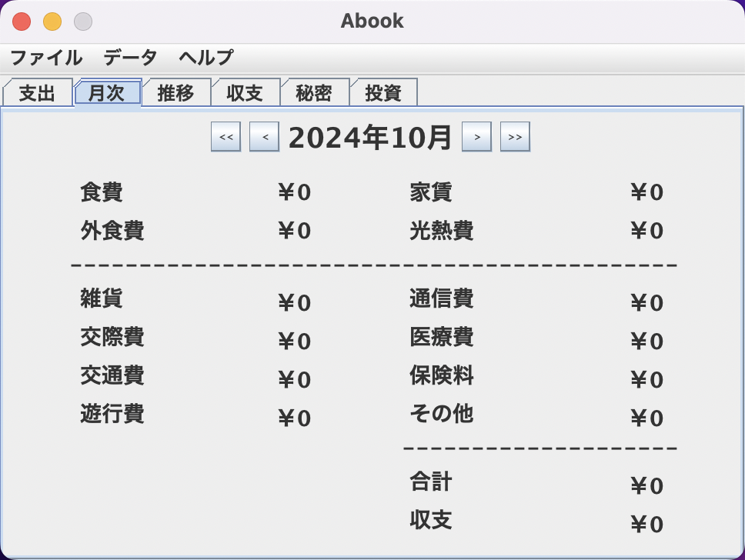Viewport: 745px width, 560px height.
Task: Click the yellow minimize window button
Action: click(52, 22)
